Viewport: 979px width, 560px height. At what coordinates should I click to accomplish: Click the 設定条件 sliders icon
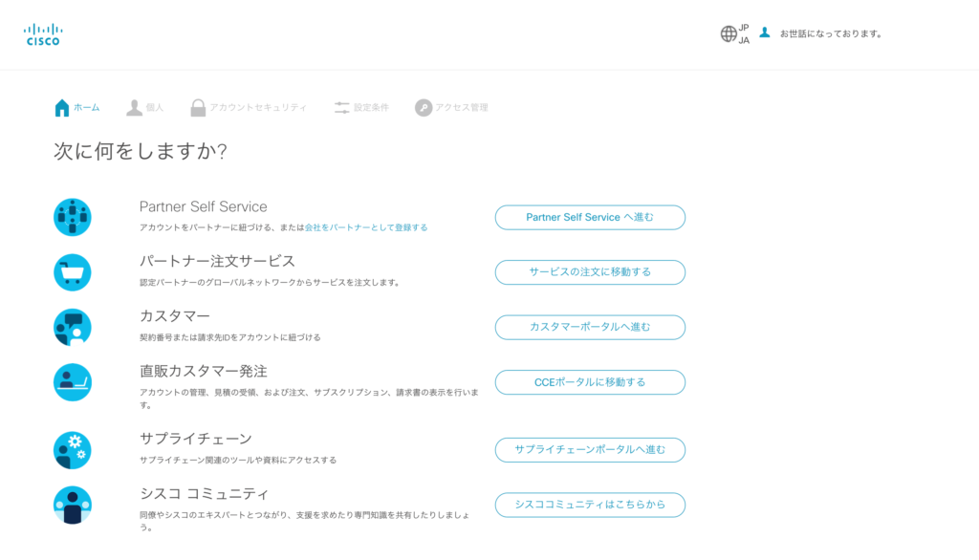click(x=341, y=108)
